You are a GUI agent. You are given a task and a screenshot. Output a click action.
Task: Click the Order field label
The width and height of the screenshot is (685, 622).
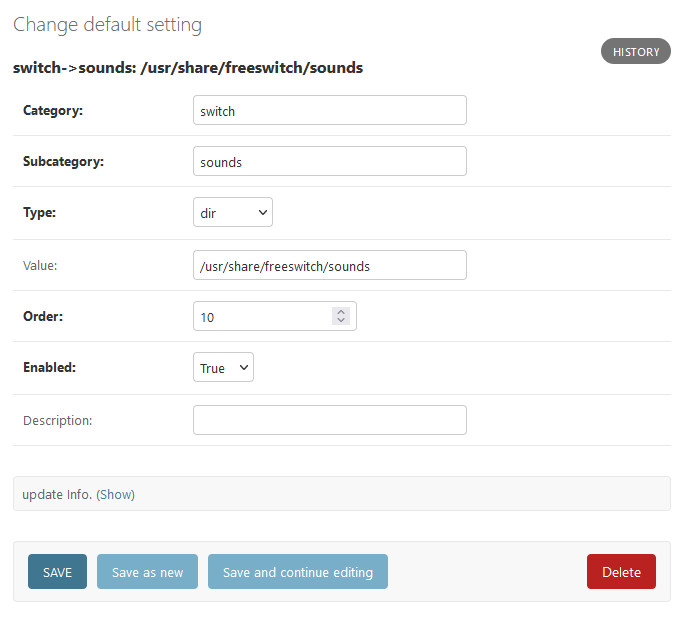(x=43, y=316)
